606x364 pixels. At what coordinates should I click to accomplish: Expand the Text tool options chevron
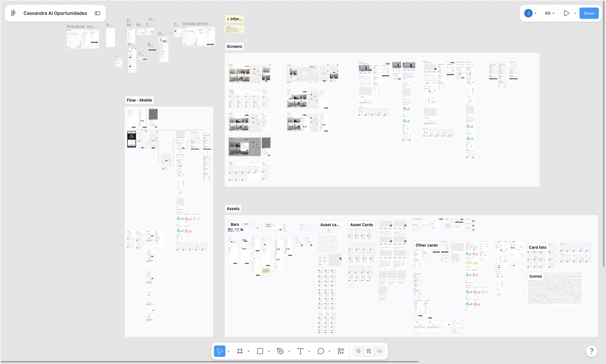point(309,351)
